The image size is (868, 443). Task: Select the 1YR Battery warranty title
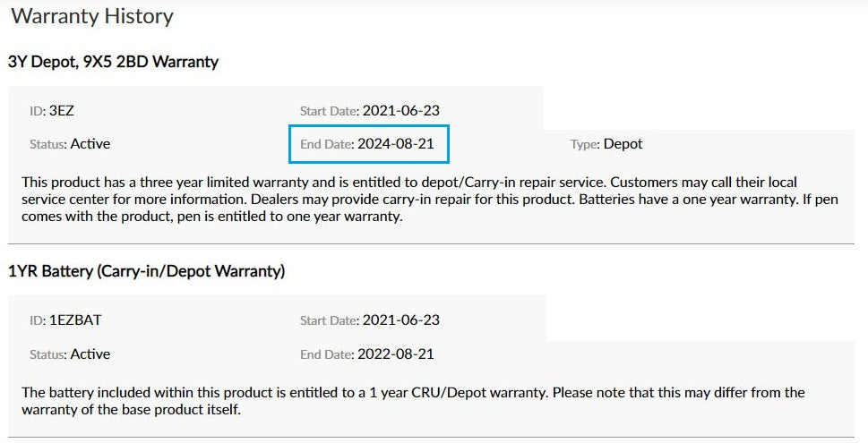146,271
